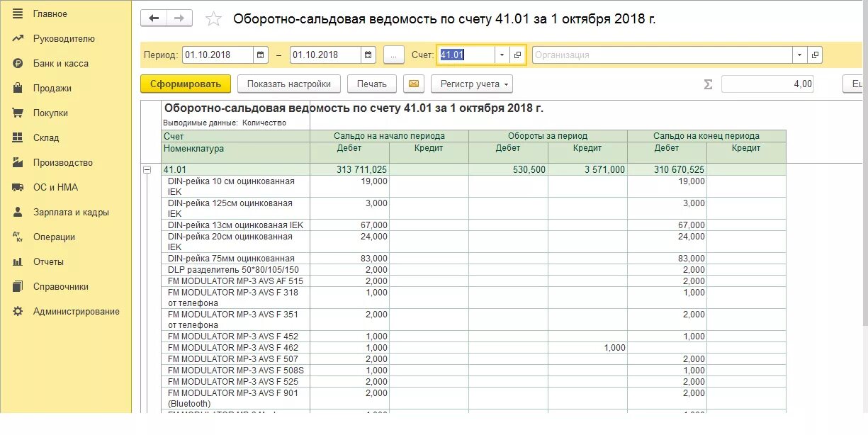The image size is (868, 435).
Task: Select row DIN-рейка 75мм оцинкованная
Action: 474,259
